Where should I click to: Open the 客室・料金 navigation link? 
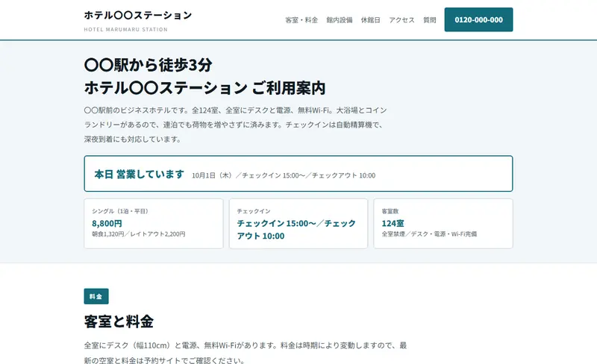301,20
